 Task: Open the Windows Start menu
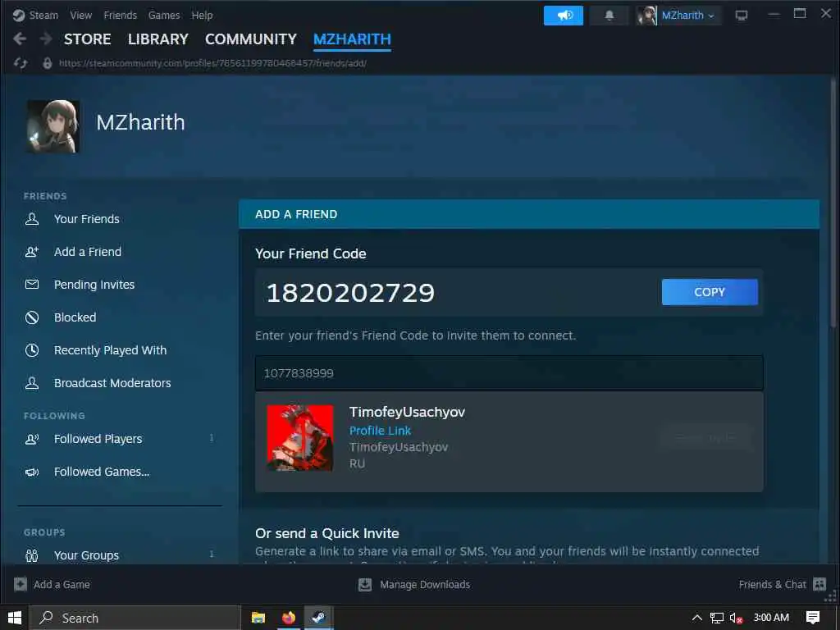(15, 618)
